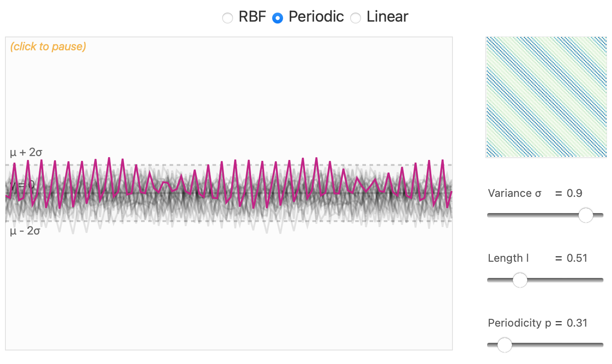Click the μ + 2σ label
The width and height of the screenshot is (612, 364).
[x=26, y=153]
